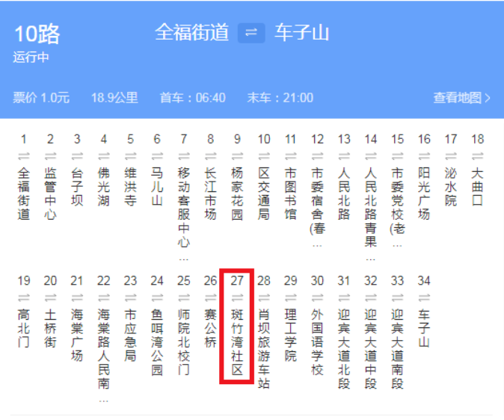Select stop 18 大曲口
The image size is (504, 420).
(x=477, y=187)
